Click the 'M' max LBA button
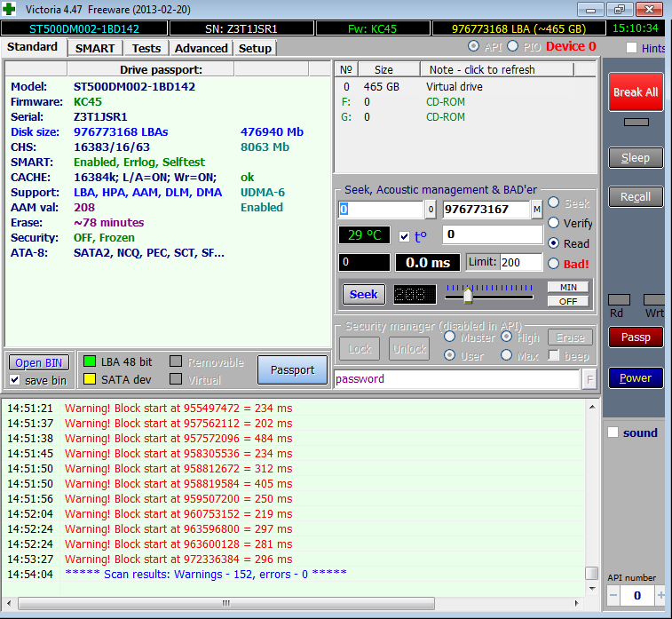This screenshot has width=672, height=619. click(x=537, y=210)
